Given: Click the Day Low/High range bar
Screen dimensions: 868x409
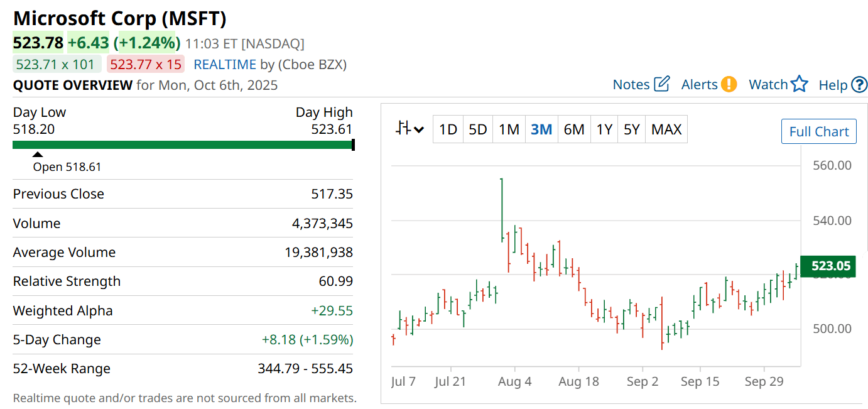Looking at the screenshot, I should (183, 145).
